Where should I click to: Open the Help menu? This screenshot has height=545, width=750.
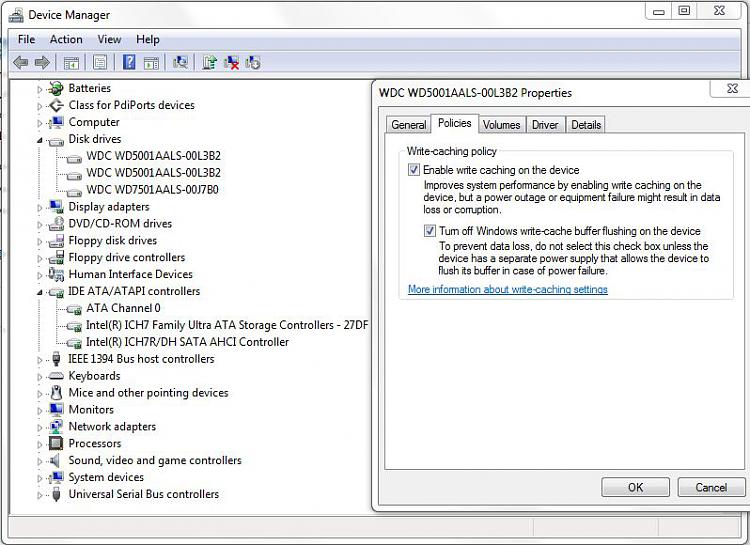147,39
